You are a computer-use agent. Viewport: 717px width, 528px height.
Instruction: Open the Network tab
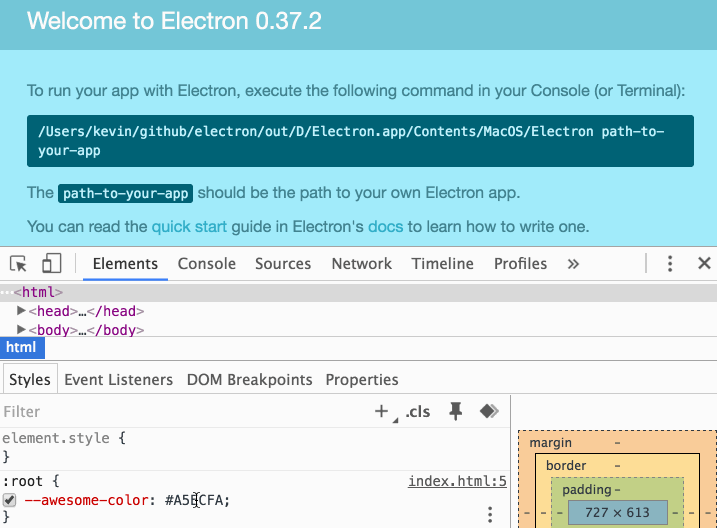pos(362,264)
